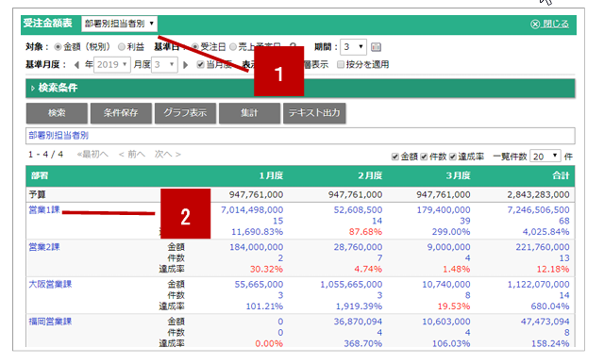The height and width of the screenshot is (364, 604).
Task: Click 福岡営業課 total 47,473,094
Action: click(545, 322)
